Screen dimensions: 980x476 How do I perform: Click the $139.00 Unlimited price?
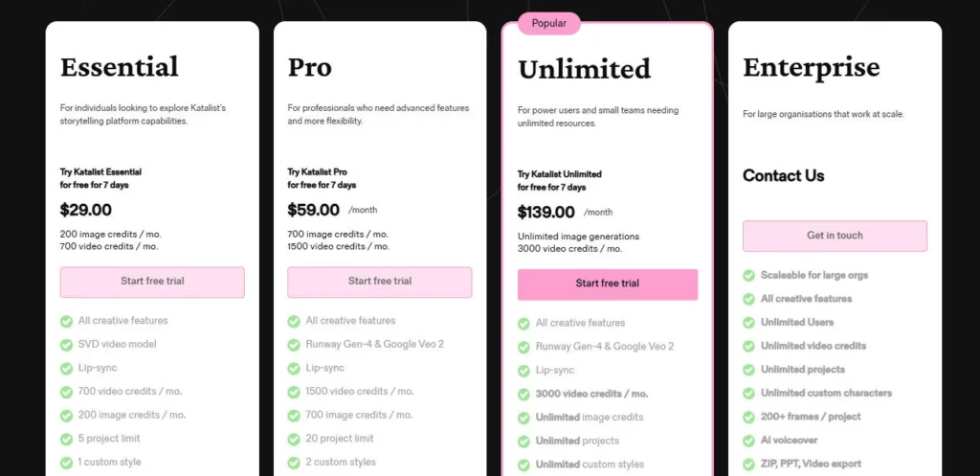click(x=546, y=213)
